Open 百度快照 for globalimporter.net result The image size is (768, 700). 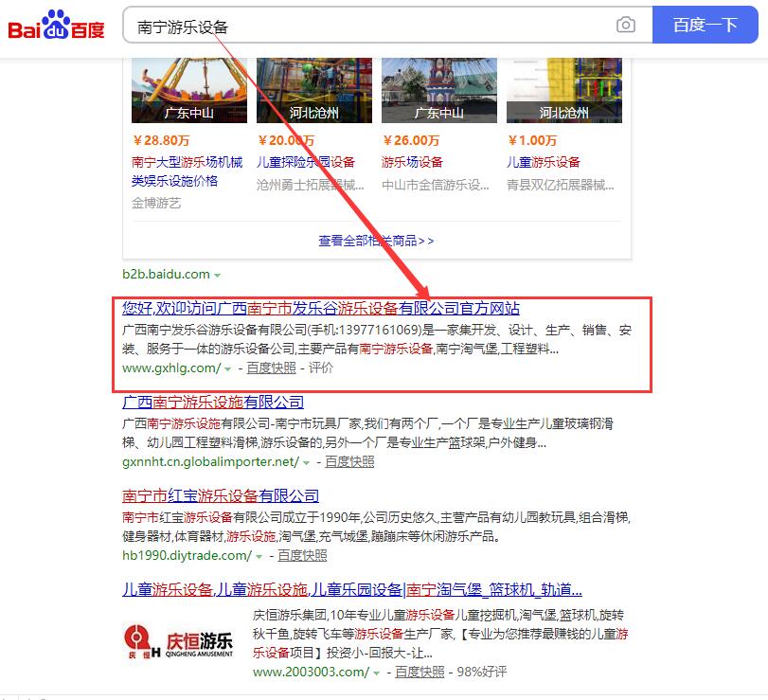pyautogui.click(x=349, y=461)
